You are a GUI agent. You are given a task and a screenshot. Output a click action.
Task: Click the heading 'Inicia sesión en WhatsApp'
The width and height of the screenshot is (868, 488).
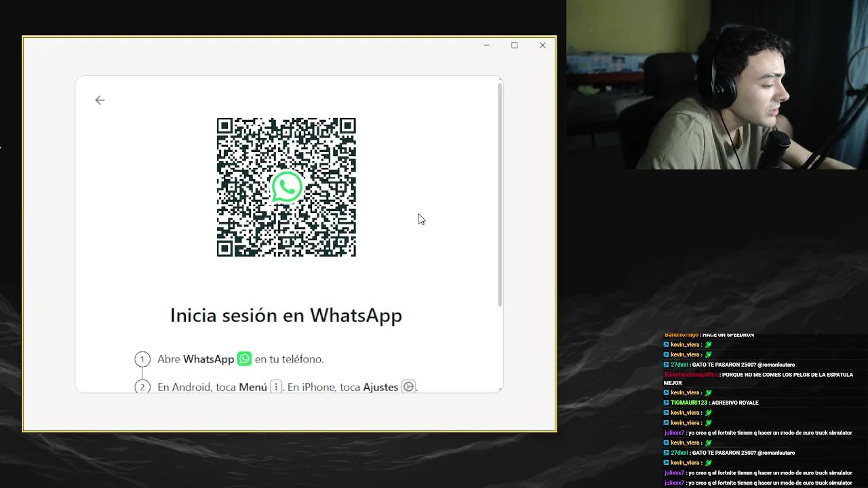(286, 315)
